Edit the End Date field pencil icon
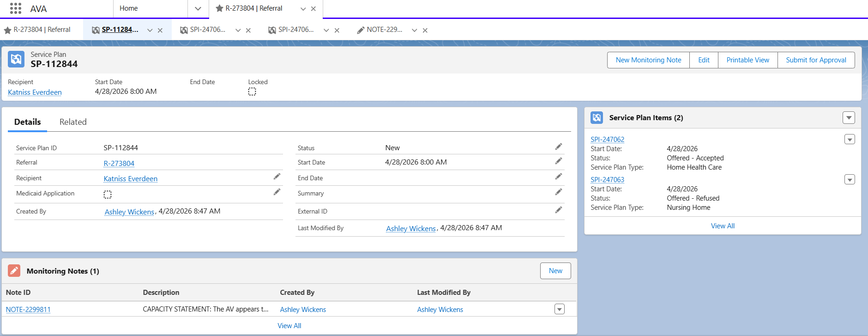The height and width of the screenshot is (336, 868). click(x=559, y=177)
